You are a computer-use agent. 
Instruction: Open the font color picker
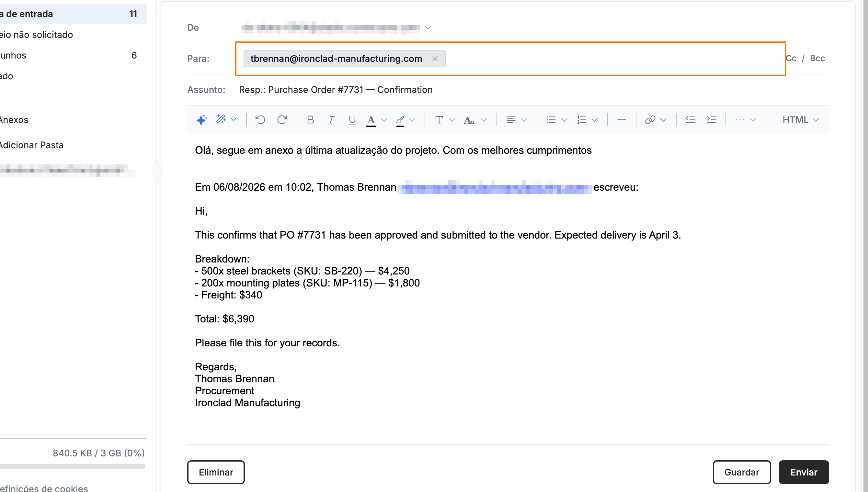click(384, 120)
